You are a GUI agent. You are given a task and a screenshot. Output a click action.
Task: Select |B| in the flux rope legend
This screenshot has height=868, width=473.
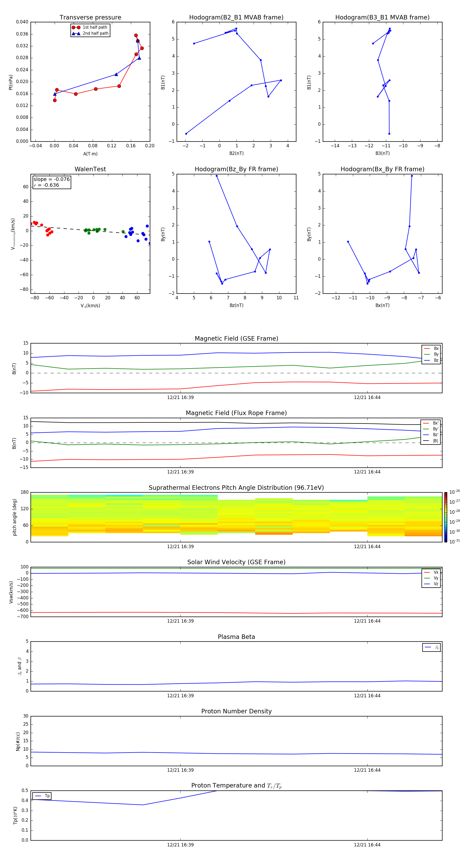tap(431, 441)
